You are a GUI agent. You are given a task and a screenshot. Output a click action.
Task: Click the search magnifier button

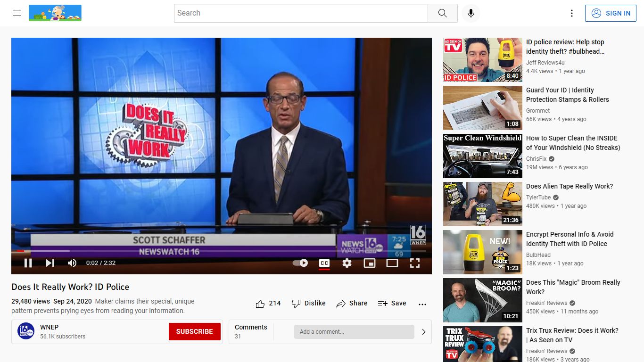pyautogui.click(x=442, y=13)
